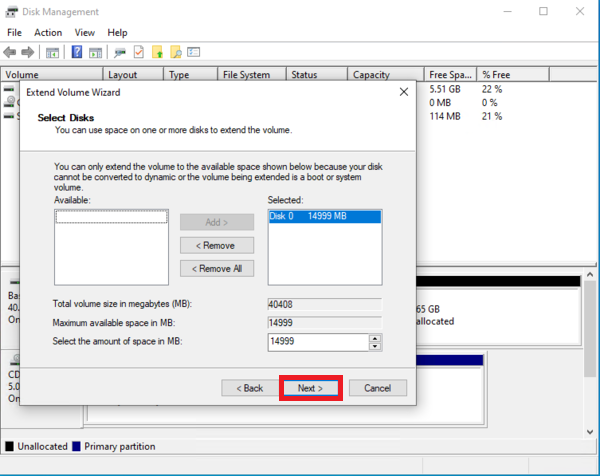Click the Back arrow toolbar icon
Screen dimensions: 600x476
(x=11, y=52)
